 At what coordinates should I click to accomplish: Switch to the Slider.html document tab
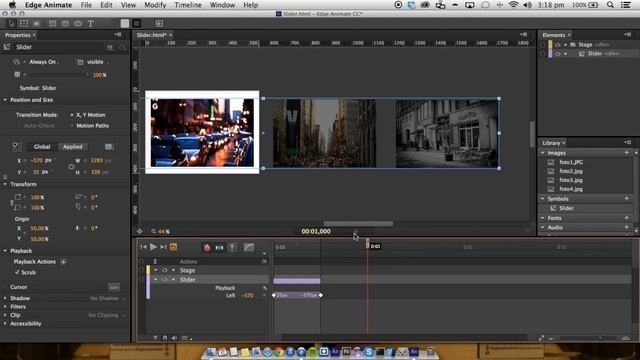point(151,35)
